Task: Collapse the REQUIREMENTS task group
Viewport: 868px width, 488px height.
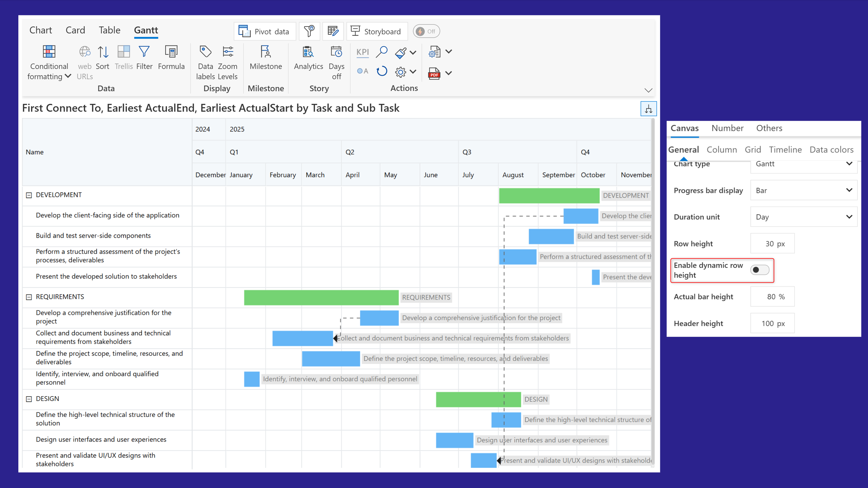Action: point(29,297)
